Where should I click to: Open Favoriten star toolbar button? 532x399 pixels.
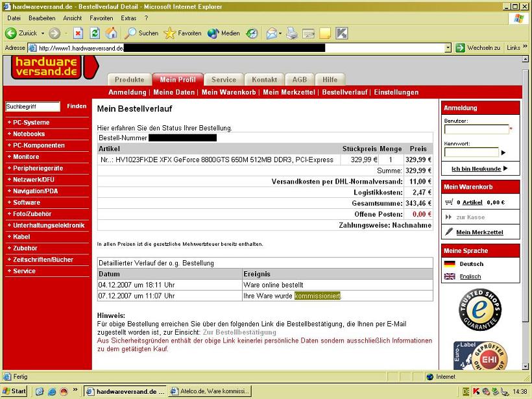[182, 33]
